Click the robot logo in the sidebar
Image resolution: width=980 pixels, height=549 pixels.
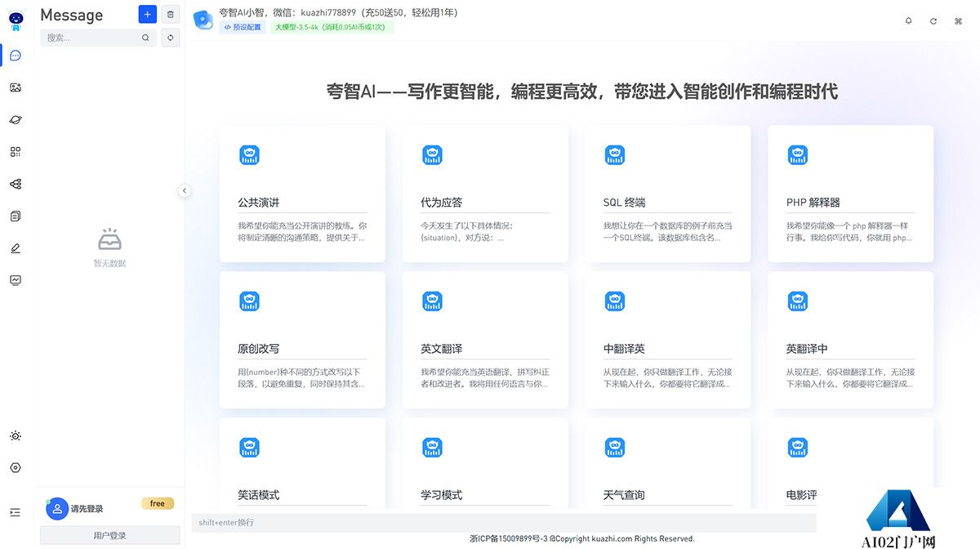tap(16, 21)
